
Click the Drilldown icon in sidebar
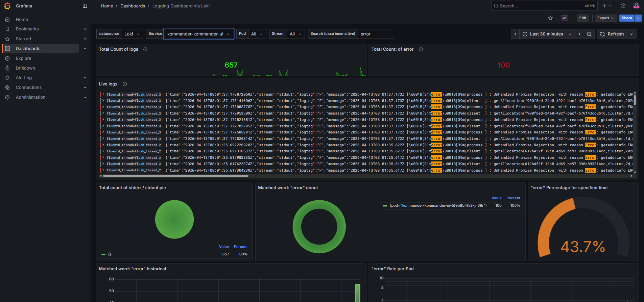click(x=7, y=68)
